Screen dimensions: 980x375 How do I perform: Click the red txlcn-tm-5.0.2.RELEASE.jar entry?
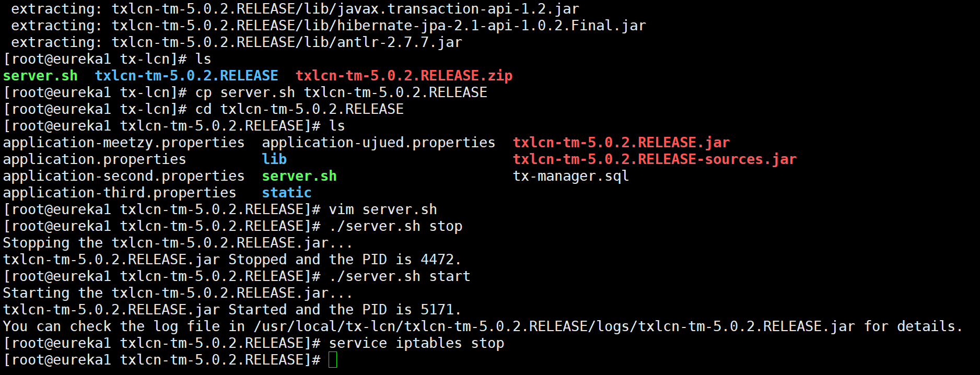click(622, 143)
